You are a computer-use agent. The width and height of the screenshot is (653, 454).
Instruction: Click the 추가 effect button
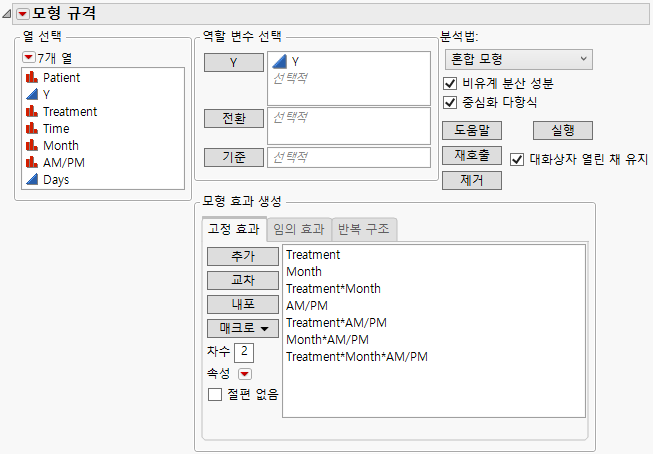pos(243,256)
